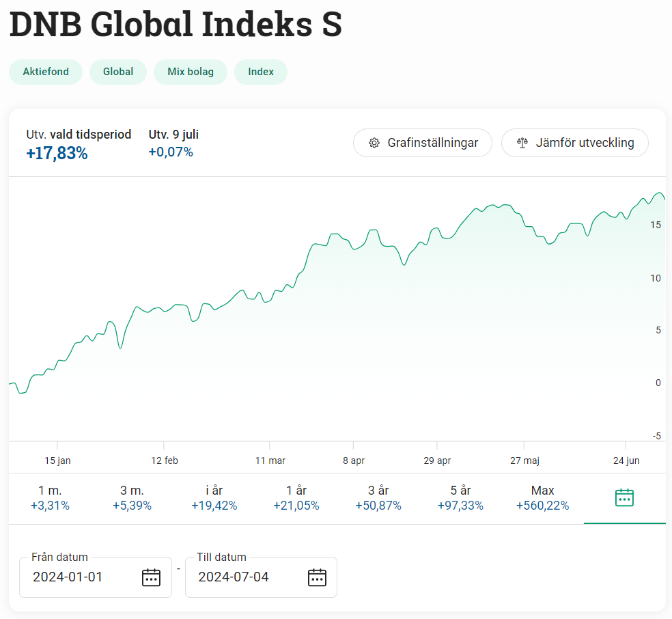This screenshot has width=672, height=619.
Task: Select the Mix bolag tag
Action: (x=191, y=72)
